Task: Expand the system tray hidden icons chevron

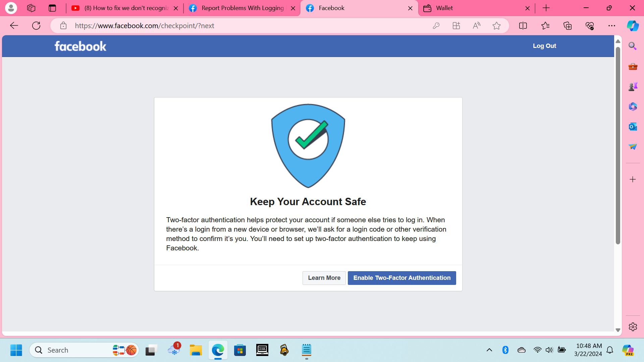Action: tap(489, 350)
